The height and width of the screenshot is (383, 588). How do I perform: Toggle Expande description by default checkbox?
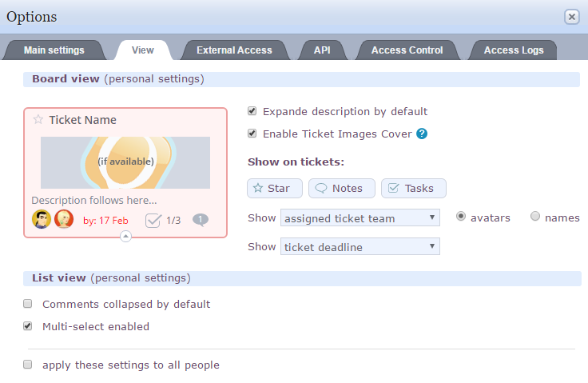252,111
